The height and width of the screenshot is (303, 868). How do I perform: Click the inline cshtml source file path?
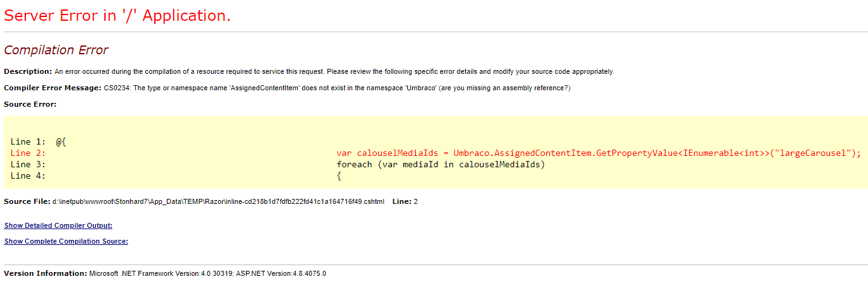click(x=218, y=201)
